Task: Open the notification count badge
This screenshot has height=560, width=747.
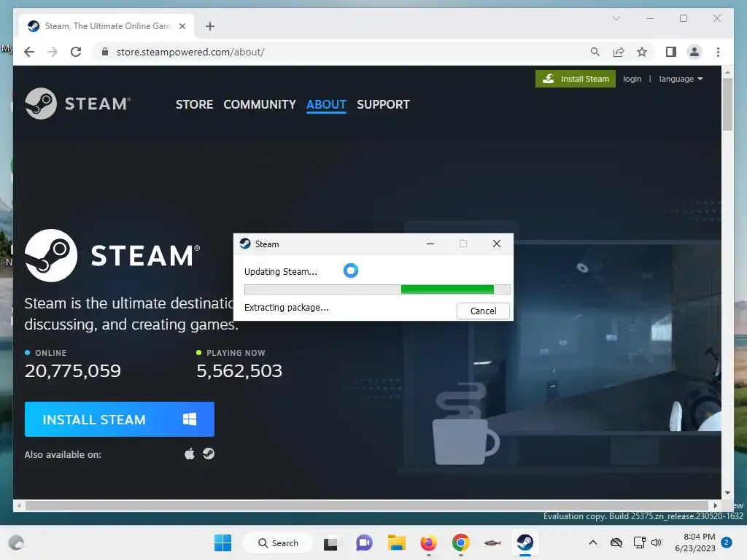Action: (x=727, y=542)
